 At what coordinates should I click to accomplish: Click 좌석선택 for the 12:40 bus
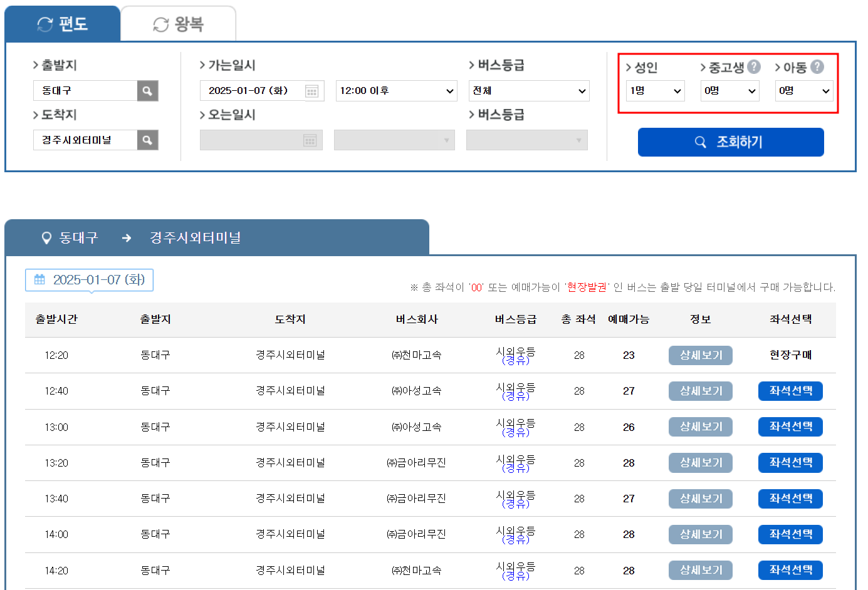coord(790,391)
